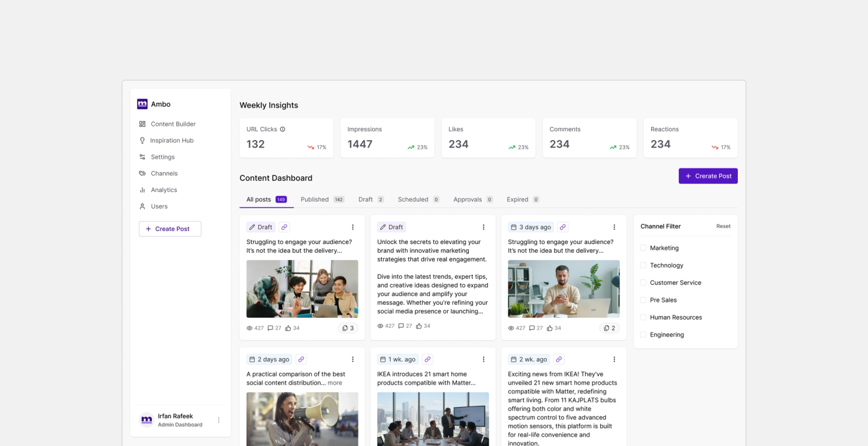Screen dimensions: 868x446
Task: Switch to the Scheduled tab
Action: click(418, 199)
